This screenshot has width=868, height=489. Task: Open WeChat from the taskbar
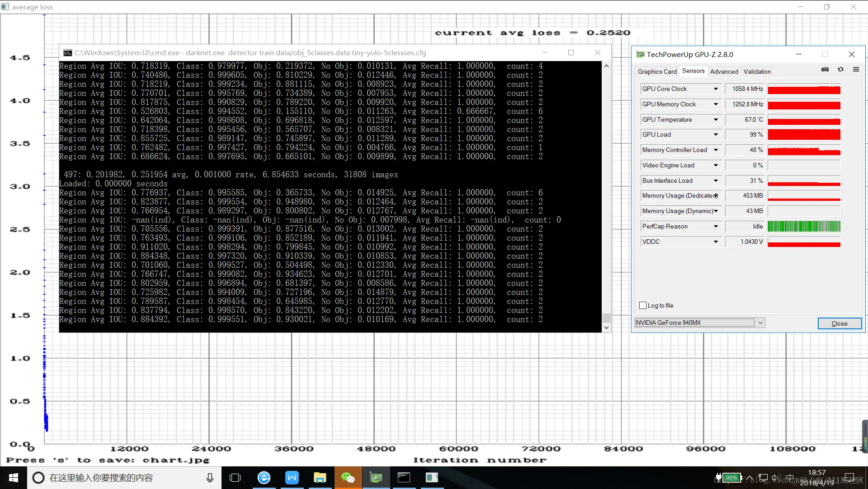[x=348, y=478]
